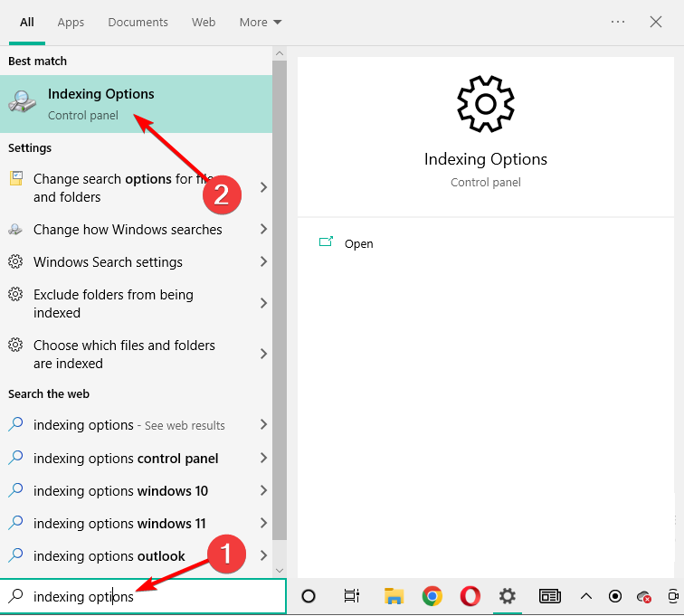Click the search magnifier icon in search box
This screenshot has width=684, height=616.
(x=15, y=596)
